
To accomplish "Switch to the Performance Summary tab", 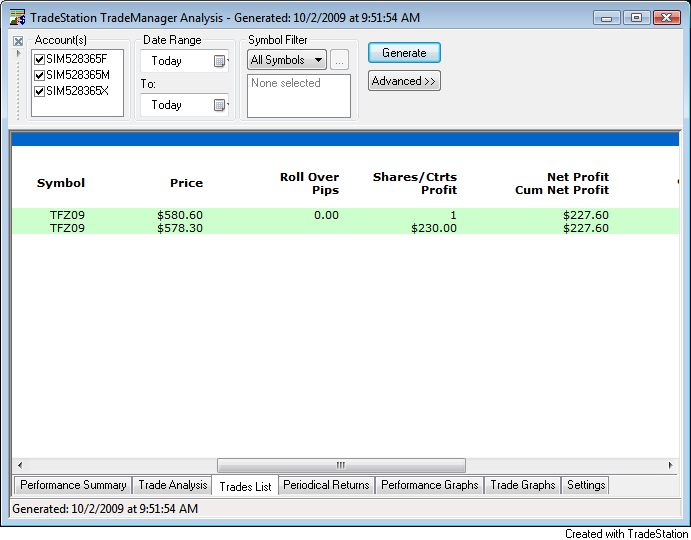I will coord(73,485).
